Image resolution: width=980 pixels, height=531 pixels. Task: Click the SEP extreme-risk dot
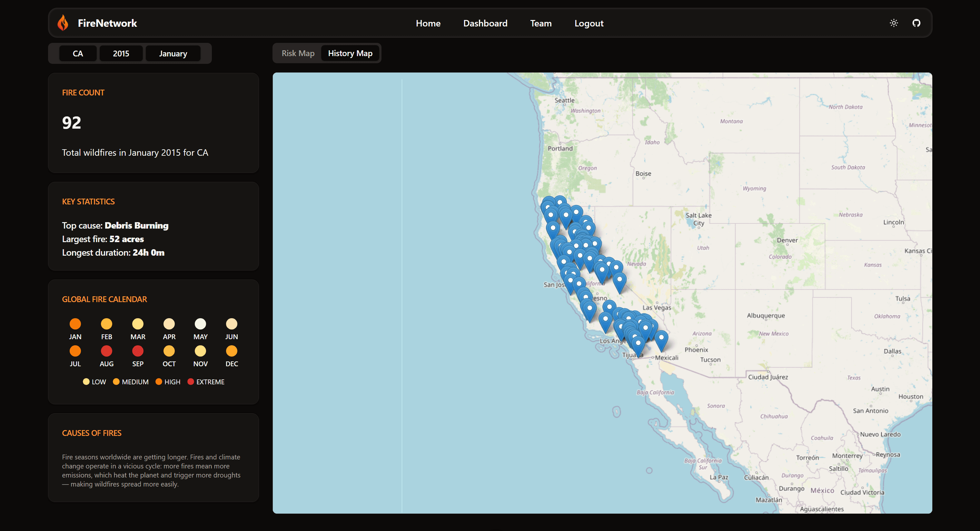[138, 351]
